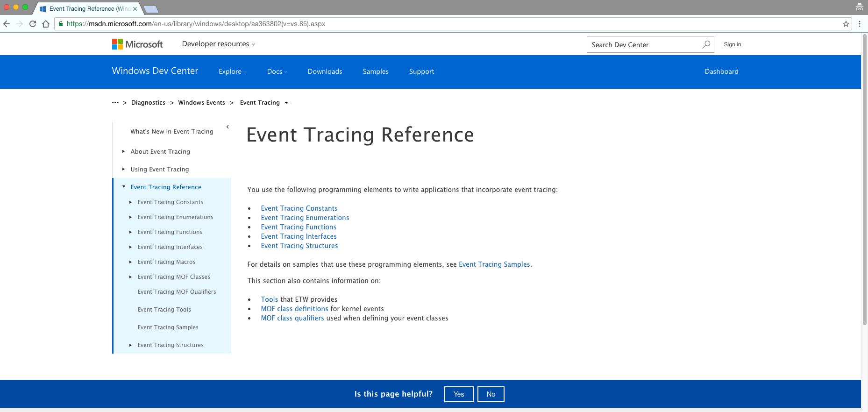
Task: Focus the Search Dev Center field
Action: pos(644,44)
